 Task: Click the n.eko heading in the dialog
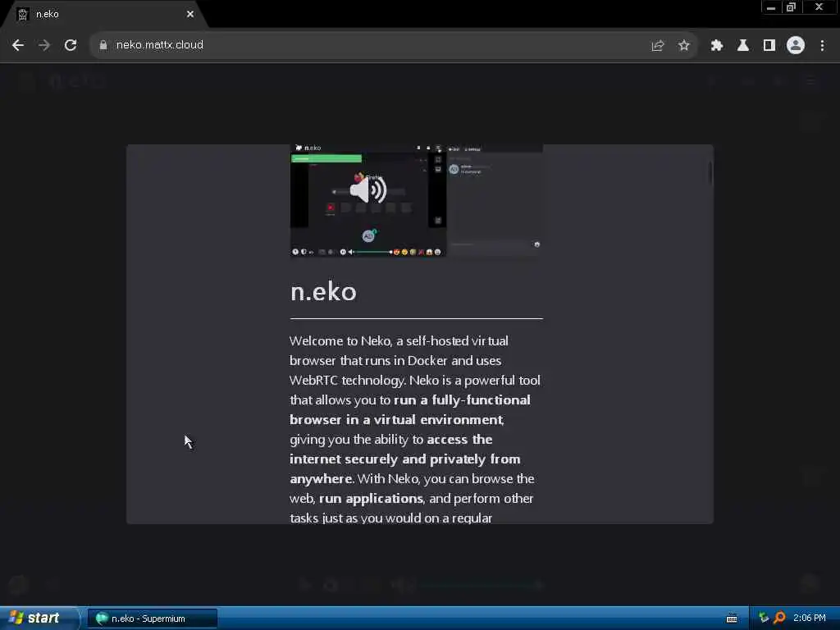(x=323, y=292)
